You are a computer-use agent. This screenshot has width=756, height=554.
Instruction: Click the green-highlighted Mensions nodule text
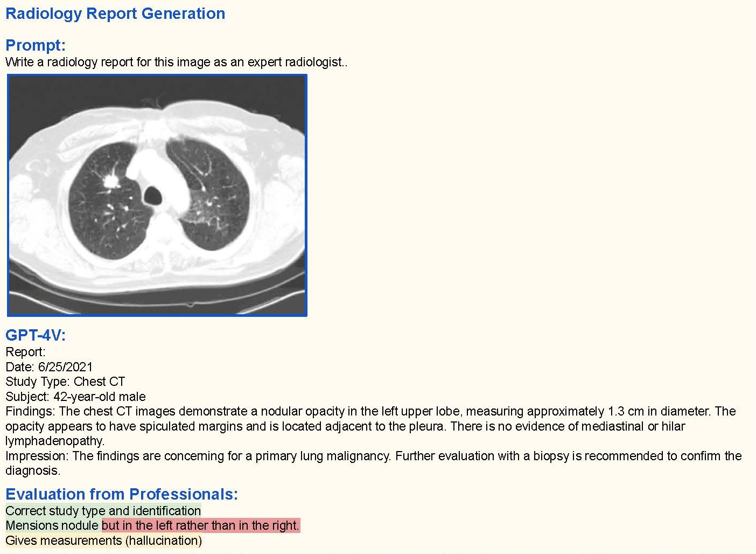tap(53, 525)
